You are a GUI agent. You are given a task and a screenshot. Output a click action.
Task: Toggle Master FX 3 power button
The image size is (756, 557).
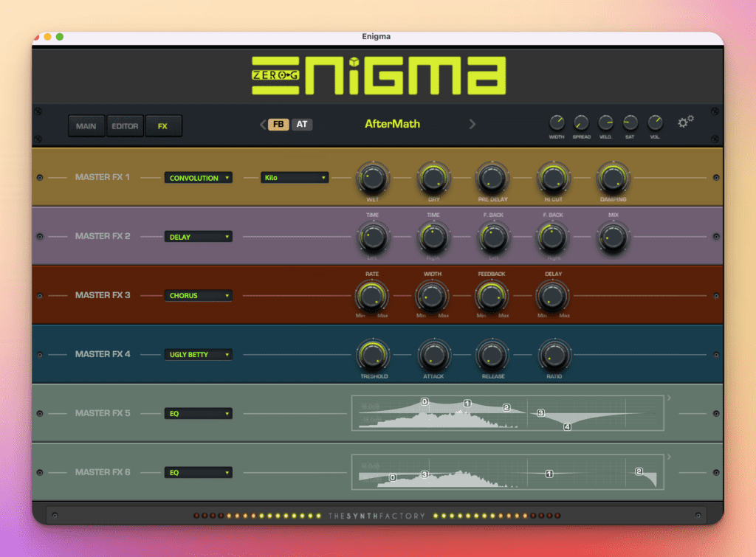click(x=40, y=296)
